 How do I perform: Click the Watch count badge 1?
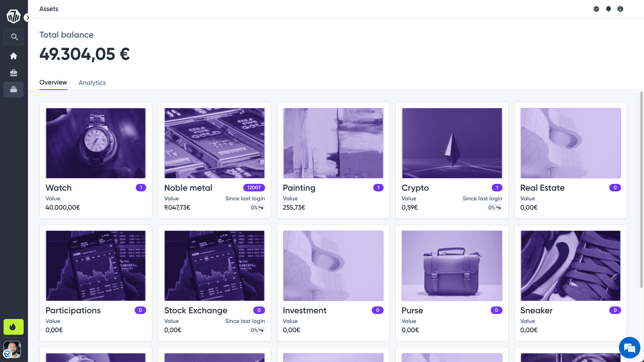tap(141, 187)
